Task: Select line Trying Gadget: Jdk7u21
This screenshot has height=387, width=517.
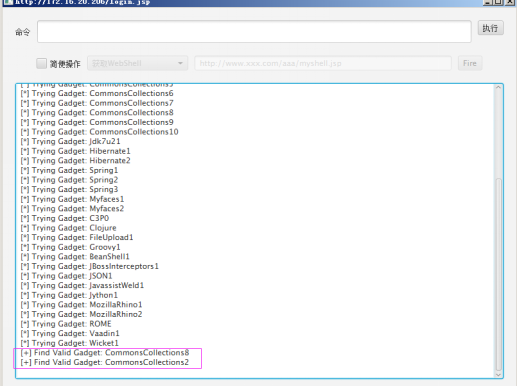Action: [70, 141]
